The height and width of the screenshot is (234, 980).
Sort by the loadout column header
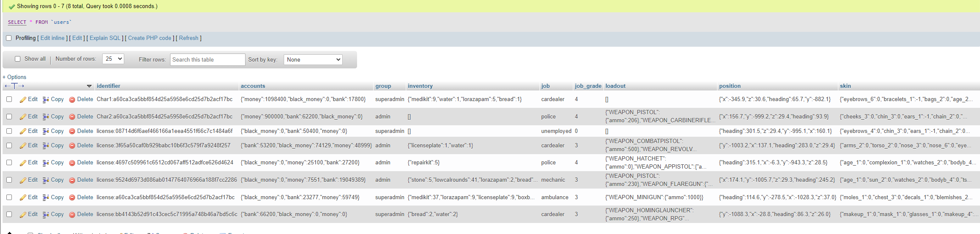615,86
